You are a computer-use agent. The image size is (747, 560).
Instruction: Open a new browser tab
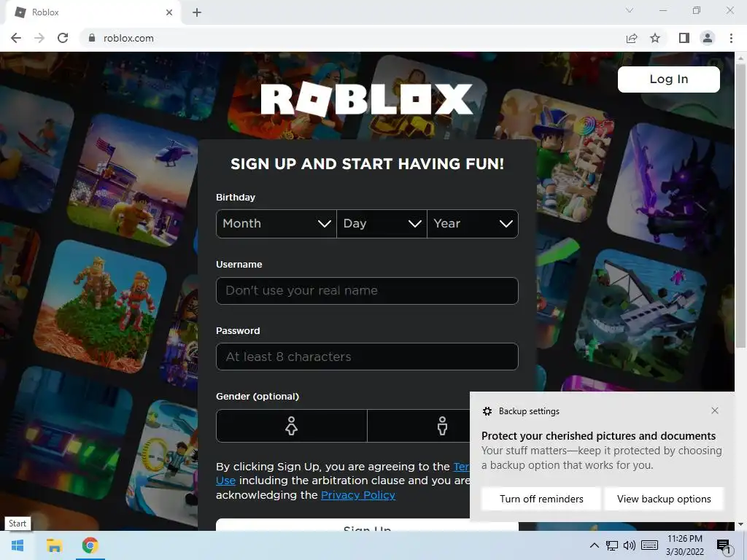pos(197,12)
